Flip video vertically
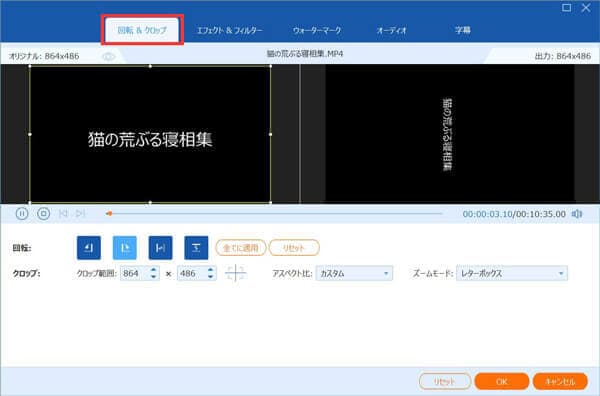This screenshot has width=600, height=396. (x=196, y=248)
